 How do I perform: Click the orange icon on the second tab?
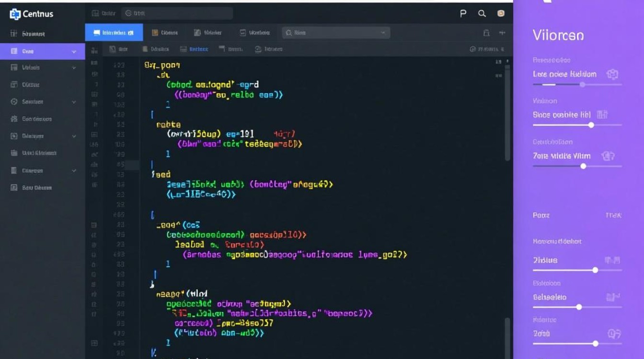point(155,33)
